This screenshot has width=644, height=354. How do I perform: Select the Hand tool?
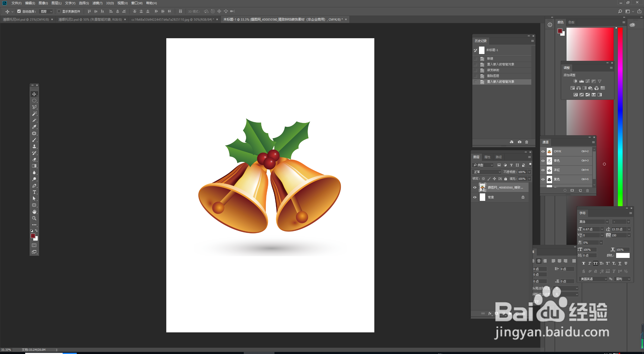34,212
